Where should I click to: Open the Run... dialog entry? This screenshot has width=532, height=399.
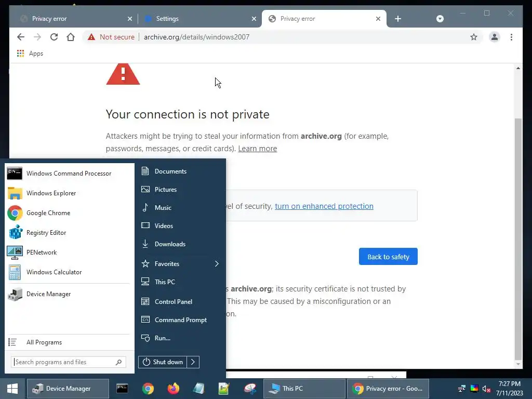pyautogui.click(x=180, y=338)
